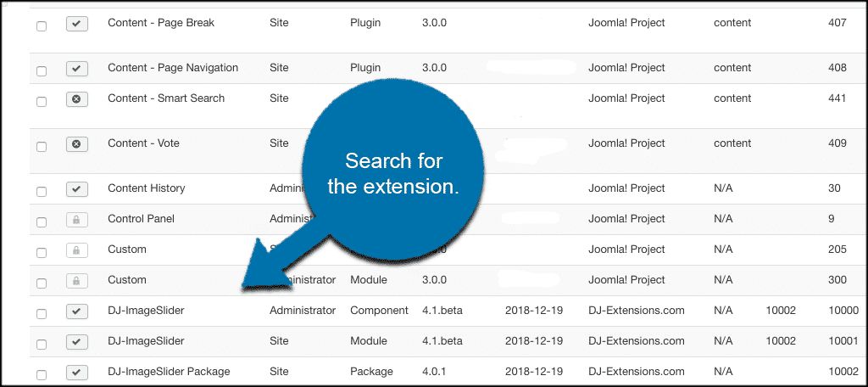This screenshot has width=868, height=387.
Task: Click the lock icon beside Control Panel
Action: pos(77,220)
